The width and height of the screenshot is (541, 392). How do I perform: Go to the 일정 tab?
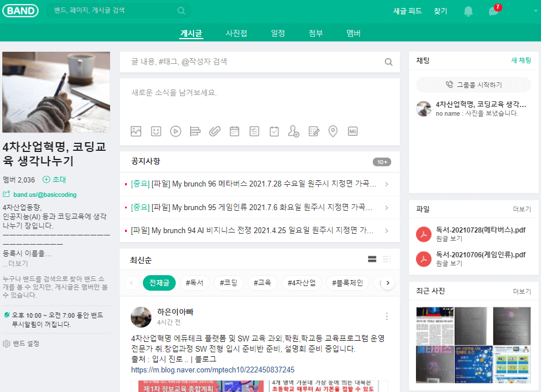278,33
